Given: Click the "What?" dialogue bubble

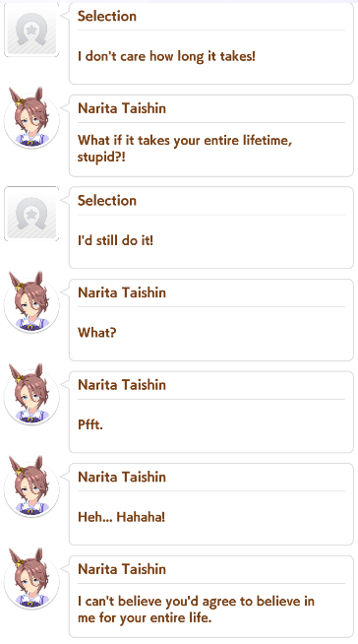Looking at the screenshot, I should [211, 320].
